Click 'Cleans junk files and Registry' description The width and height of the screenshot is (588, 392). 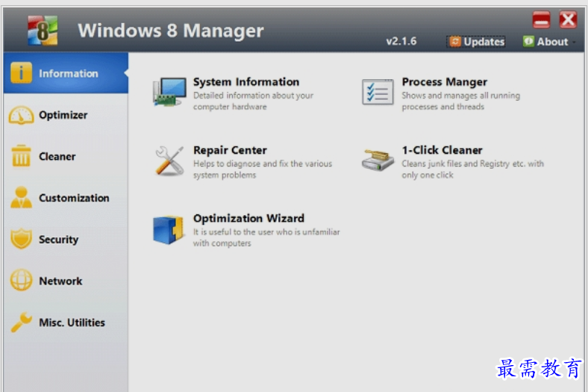(456, 164)
